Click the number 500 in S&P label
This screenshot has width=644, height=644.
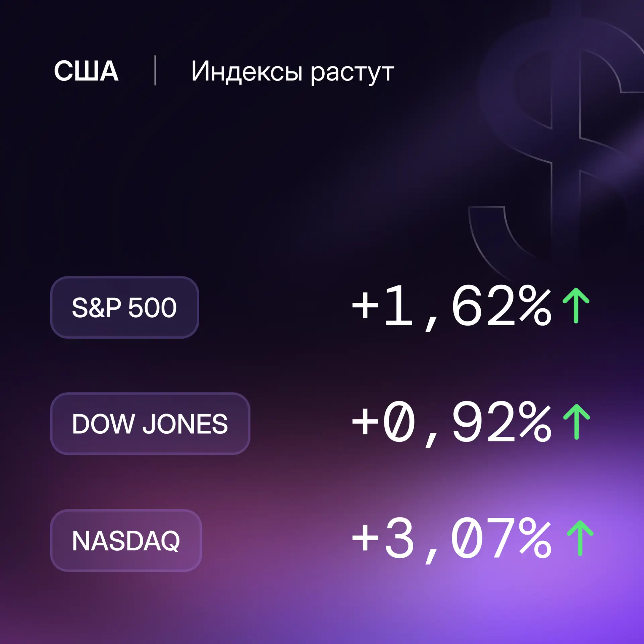click(153, 308)
